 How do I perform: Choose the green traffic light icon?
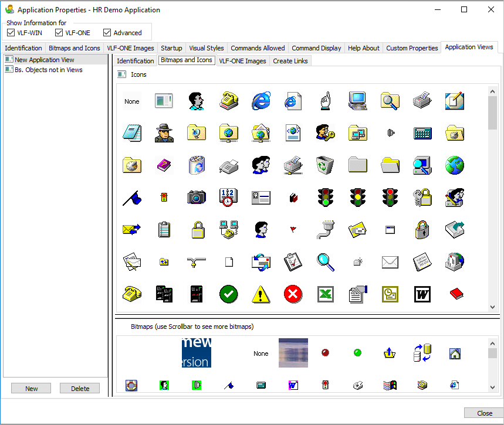[325, 198]
